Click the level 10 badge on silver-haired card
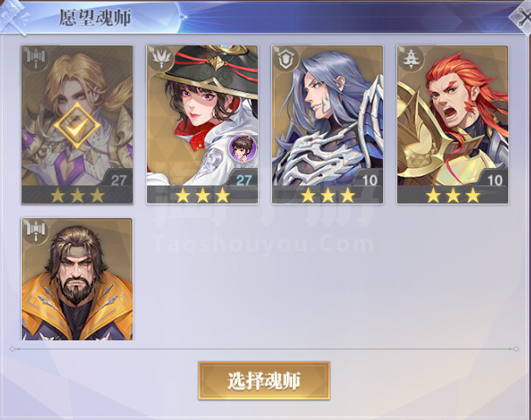The width and height of the screenshot is (531, 420). click(x=369, y=179)
